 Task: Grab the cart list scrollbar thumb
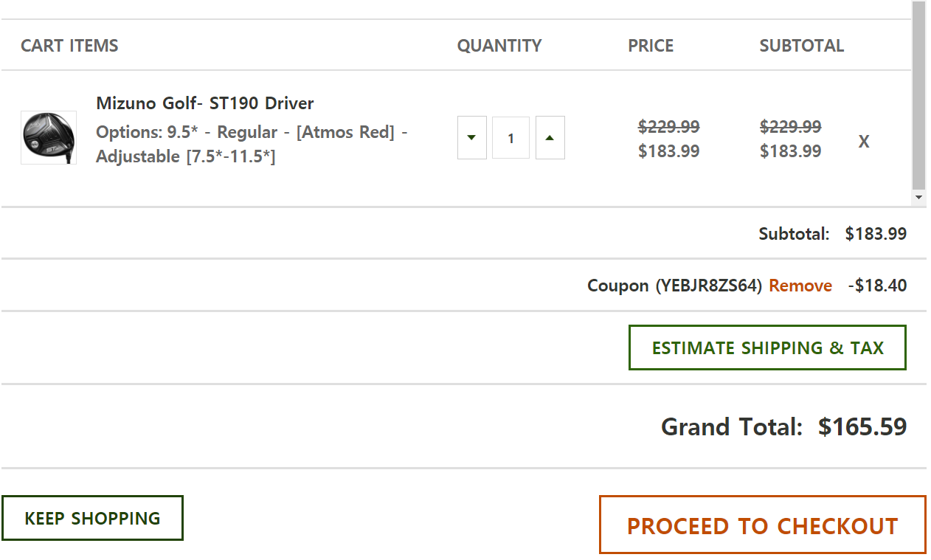(918, 96)
